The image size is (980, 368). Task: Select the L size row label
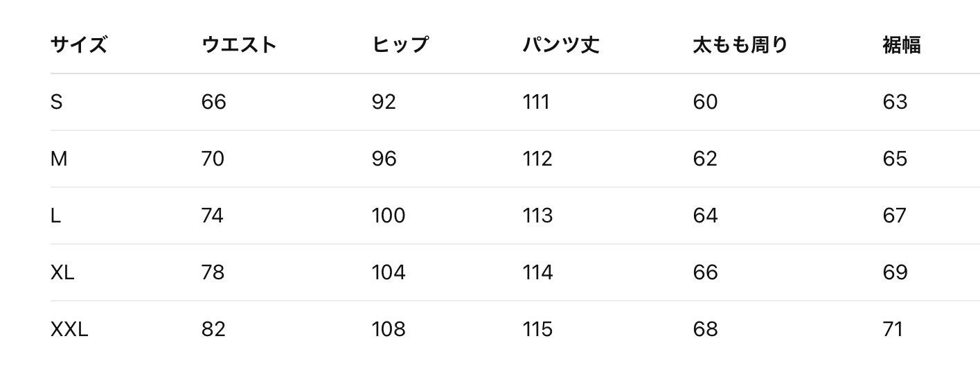point(55,216)
